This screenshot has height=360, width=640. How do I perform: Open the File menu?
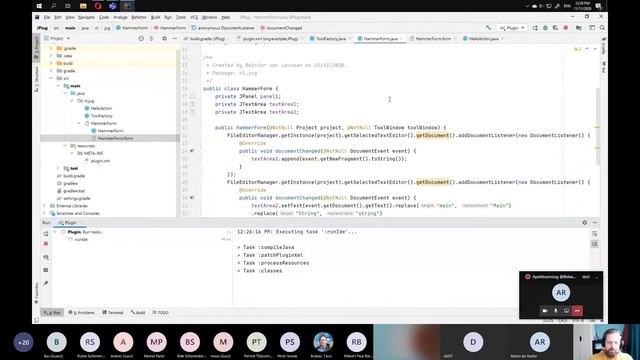click(x=47, y=17)
